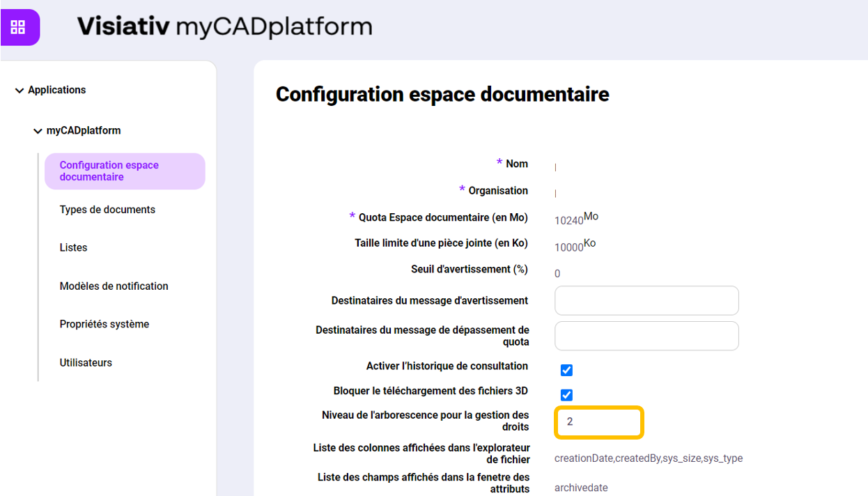868x496 pixels.
Task: Click the column list creationDate,createdBy text
Action: (x=648, y=458)
